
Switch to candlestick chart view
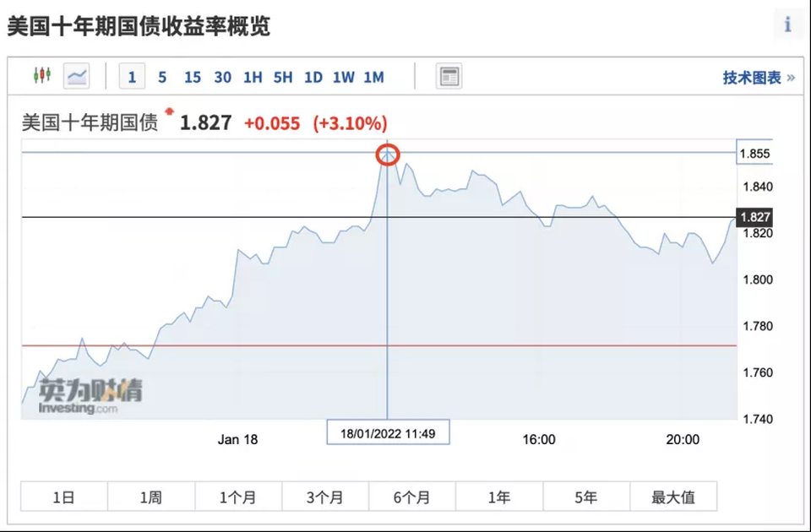[x=42, y=76]
